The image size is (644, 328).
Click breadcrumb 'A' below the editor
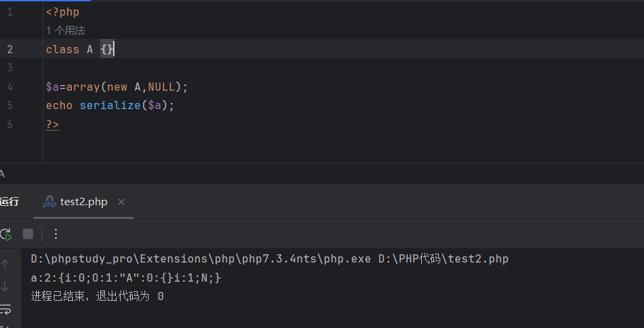click(x=2, y=174)
